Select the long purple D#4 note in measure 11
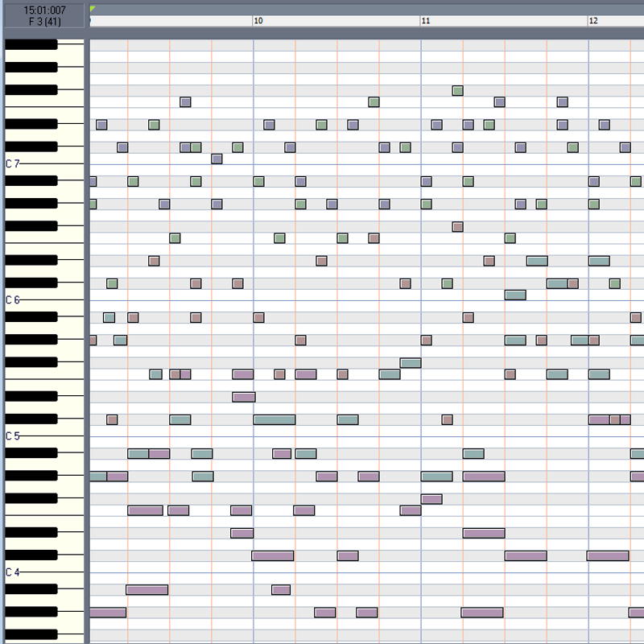Viewport: 644px width, 644px height. [484, 533]
